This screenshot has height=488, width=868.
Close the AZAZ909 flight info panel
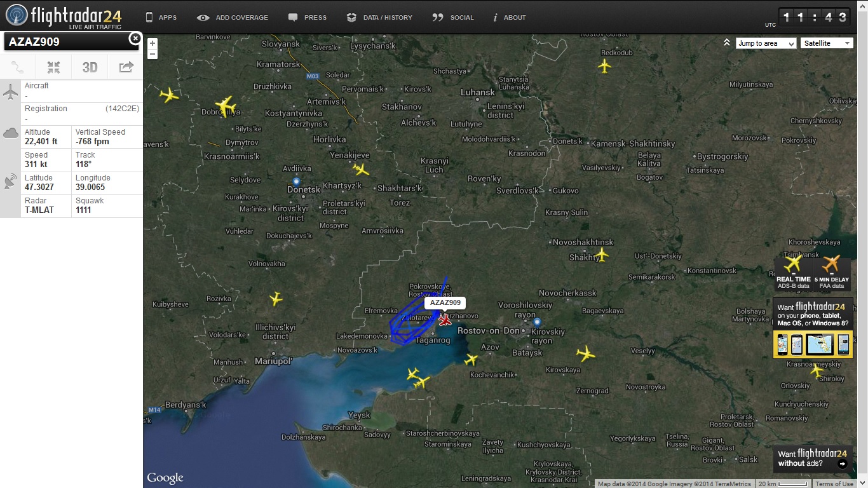pos(135,39)
